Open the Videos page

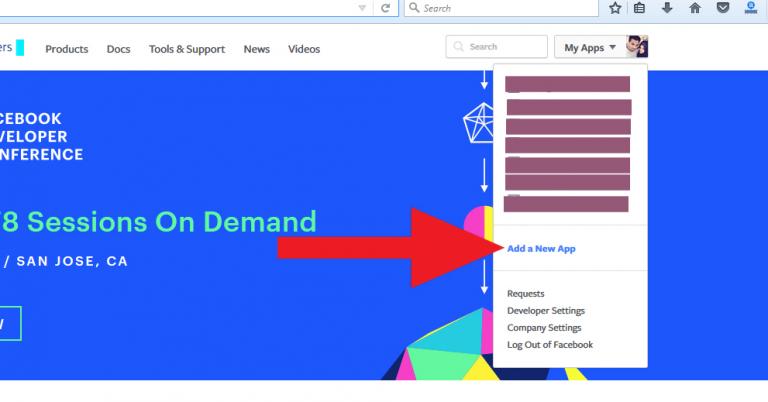pyautogui.click(x=304, y=49)
